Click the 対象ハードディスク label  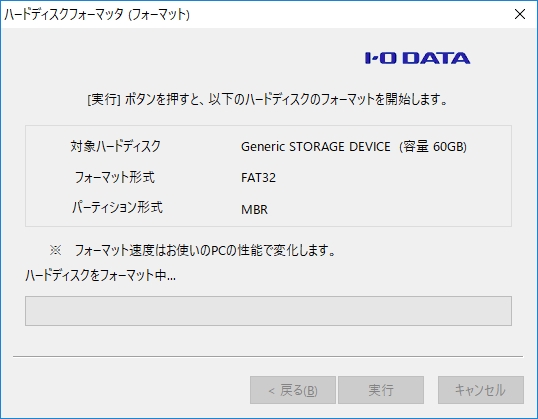pyautogui.click(x=116, y=146)
